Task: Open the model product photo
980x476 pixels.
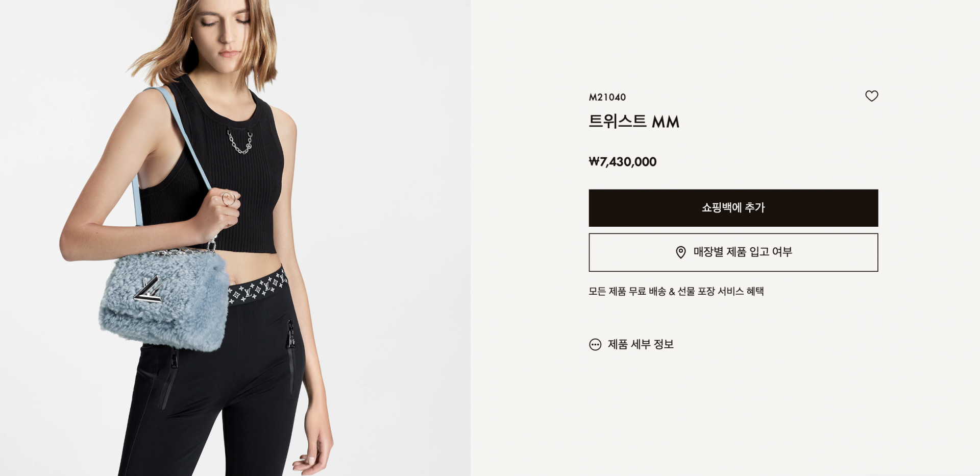Action: point(235,238)
